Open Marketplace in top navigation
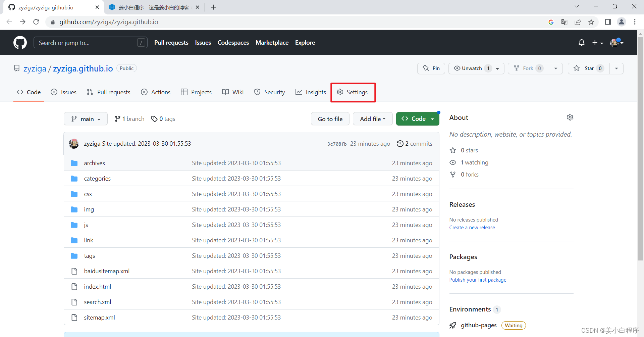 [x=272, y=43]
